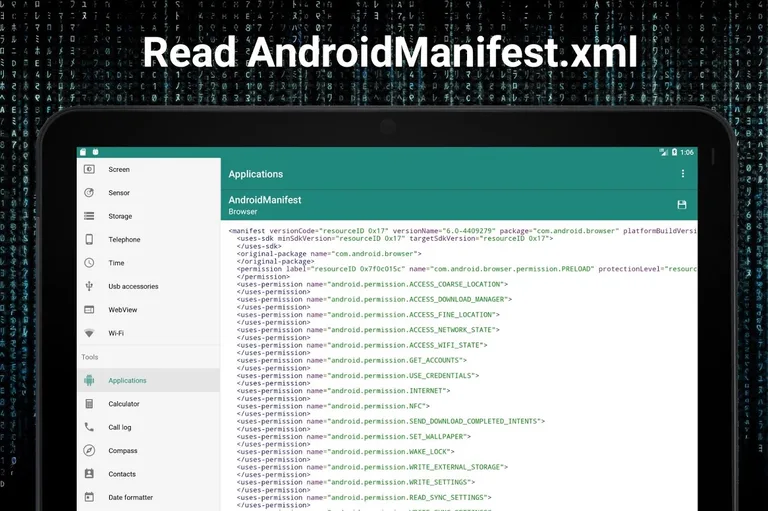Click the original-package com.android.browser line

click(329, 253)
